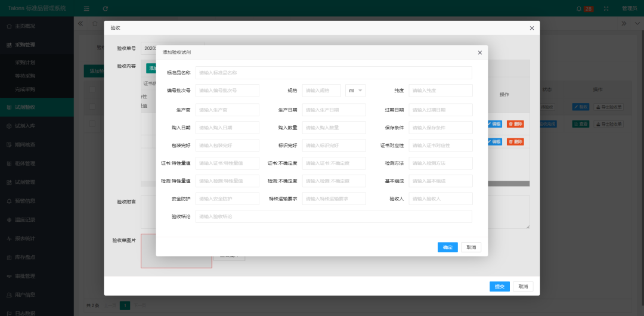This screenshot has height=316, width=644.
Task: Click the 预警信息 bell icon in the sidebar
Action: pyautogui.click(x=9, y=201)
